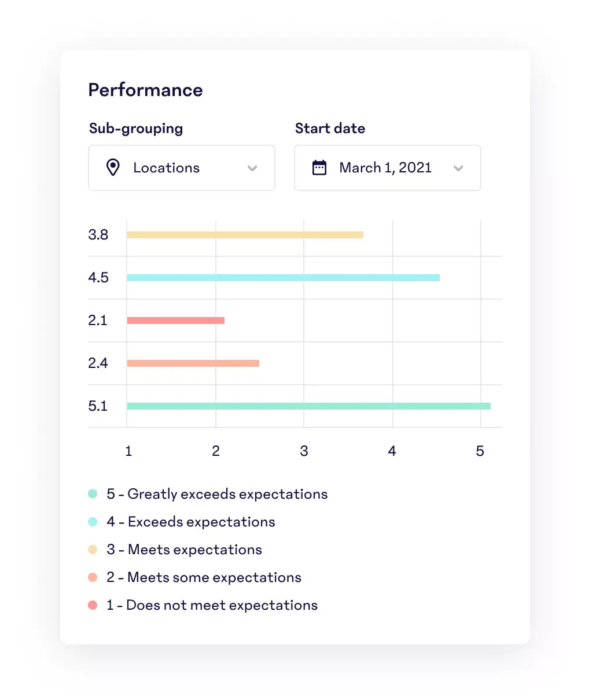Click the teal dot next to Exceeds expectations
Viewport: 596px width, 700px height.
(93, 521)
